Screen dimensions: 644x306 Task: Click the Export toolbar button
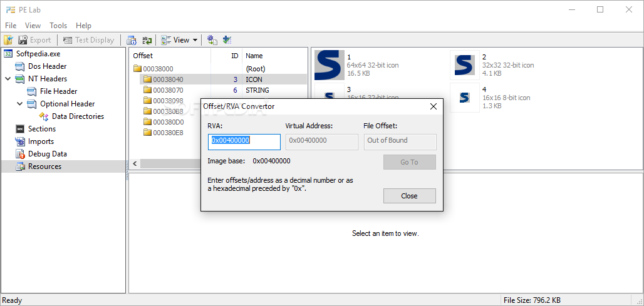point(34,40)
